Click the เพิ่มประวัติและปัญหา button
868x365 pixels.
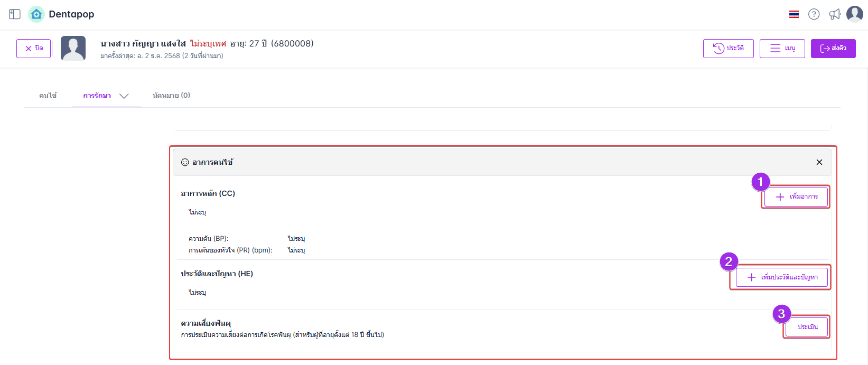click(781, 277)
